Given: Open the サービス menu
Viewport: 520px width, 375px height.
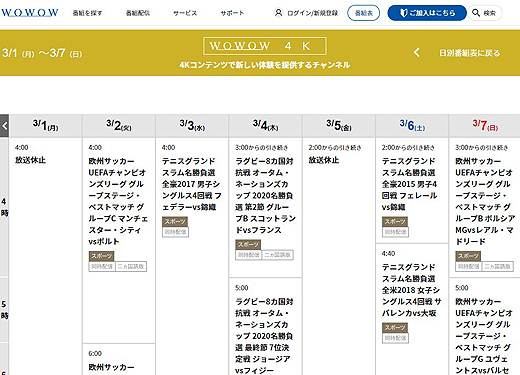Looking at the screenshot, I should pyautogui.click(x=185, y=13).
